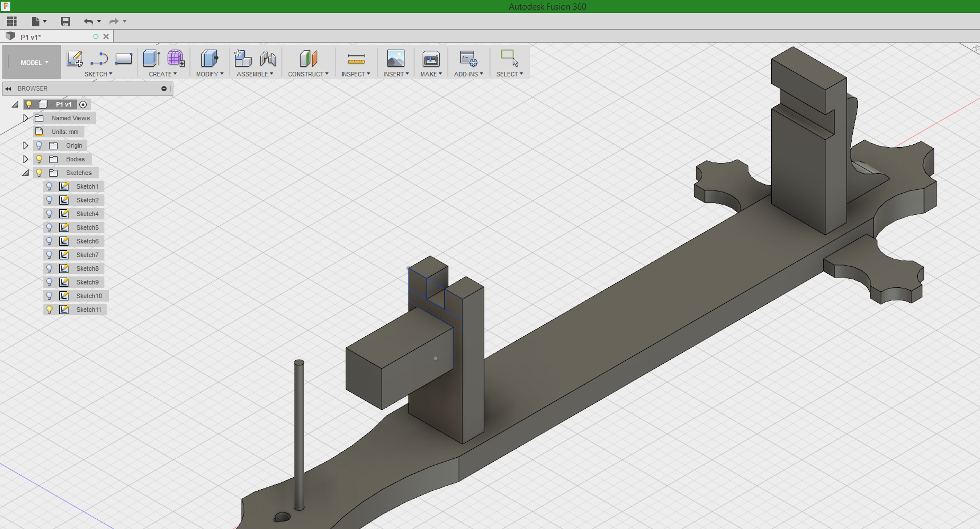Switch to the P1 v1* document tab
980x529 pixels.
(x=31, y=37)
